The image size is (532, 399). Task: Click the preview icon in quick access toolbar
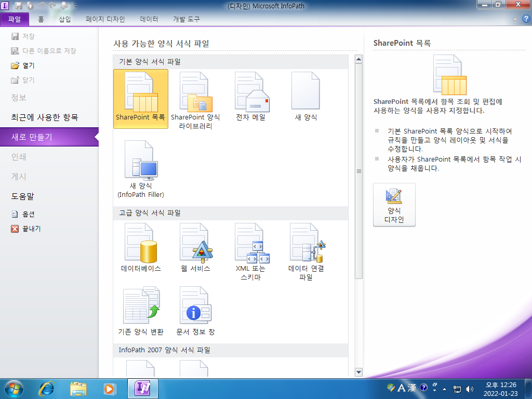(x=64, y=6)
